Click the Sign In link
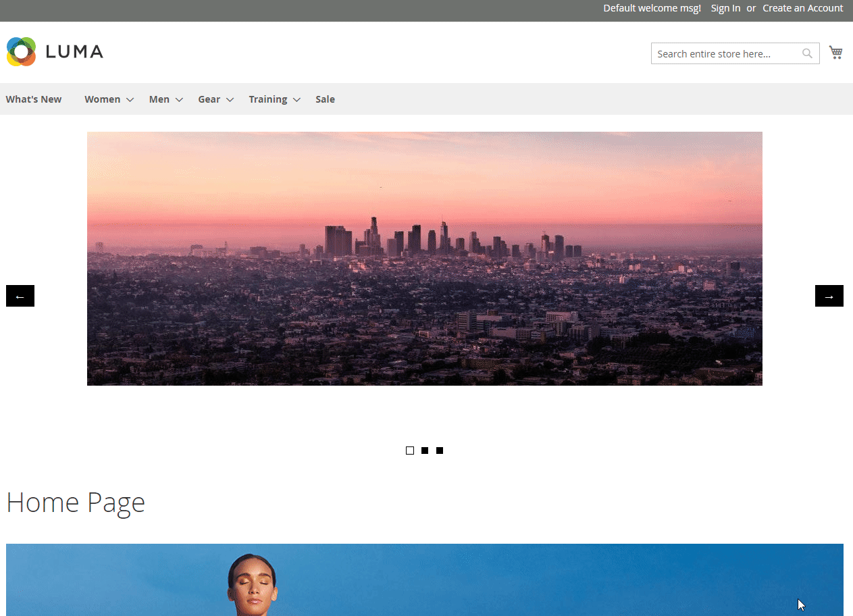This screenshot has width=853, height=616. pyautogui.click(x=725, y=8)
